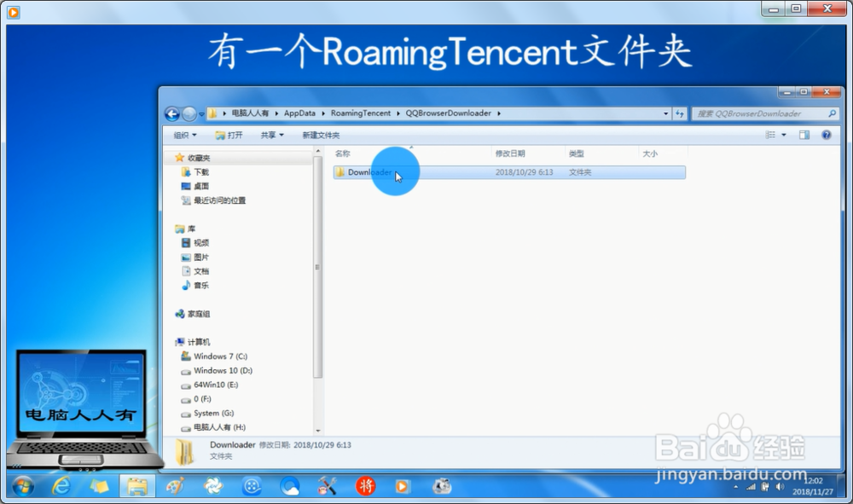Sort by 类型 column header
This screenshot has width=853, height=504.
coord(577,154)
